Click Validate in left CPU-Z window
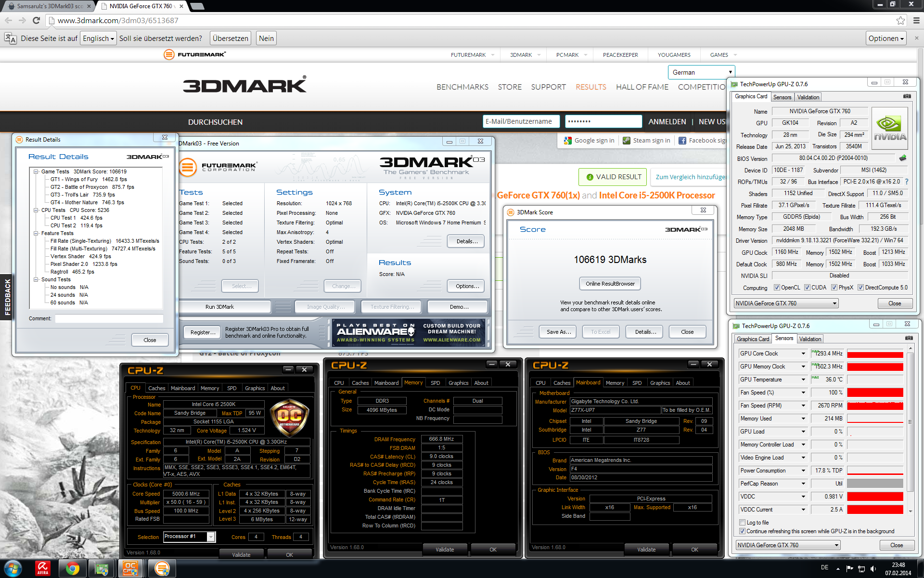 point(241,554)
